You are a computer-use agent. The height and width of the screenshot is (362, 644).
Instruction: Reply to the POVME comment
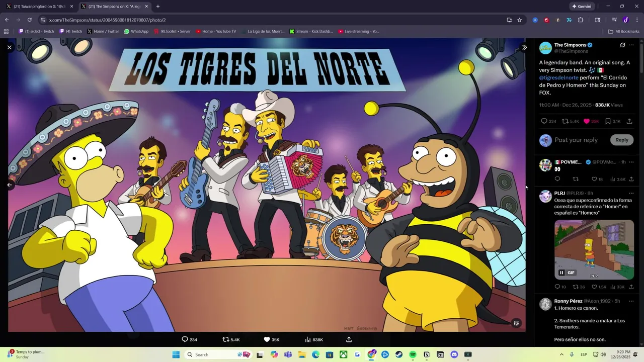pyautogui.click(x=557, y=179)
